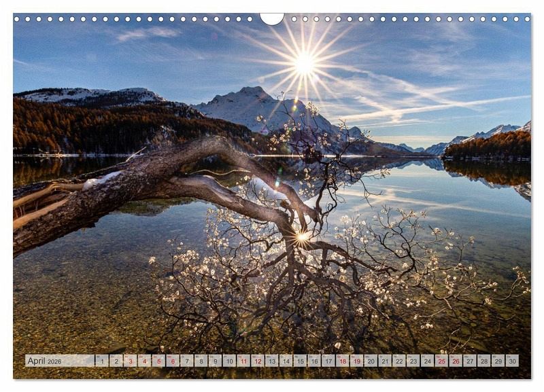
Task: Choose the date cell 15
Action: (300, 361)
